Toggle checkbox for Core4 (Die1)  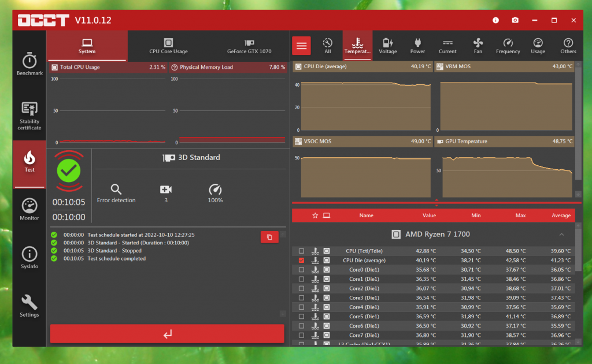pyautogui.click(x=301, y=307)
